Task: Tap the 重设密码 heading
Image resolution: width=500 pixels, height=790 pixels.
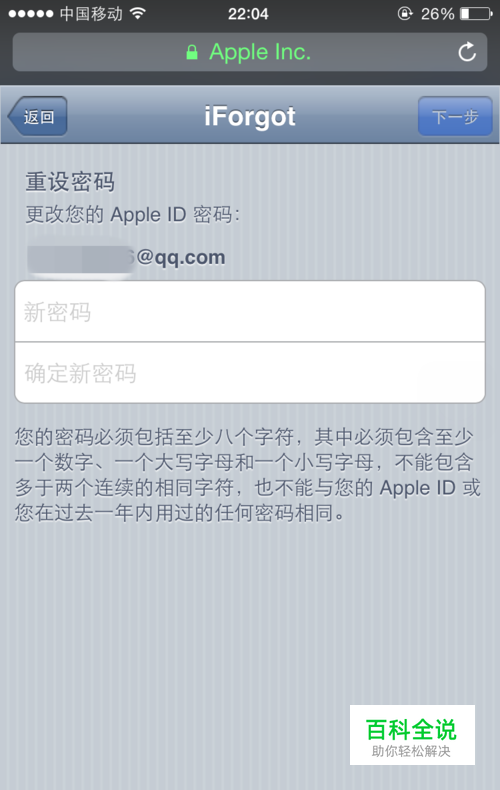Action: coord(70,182)
